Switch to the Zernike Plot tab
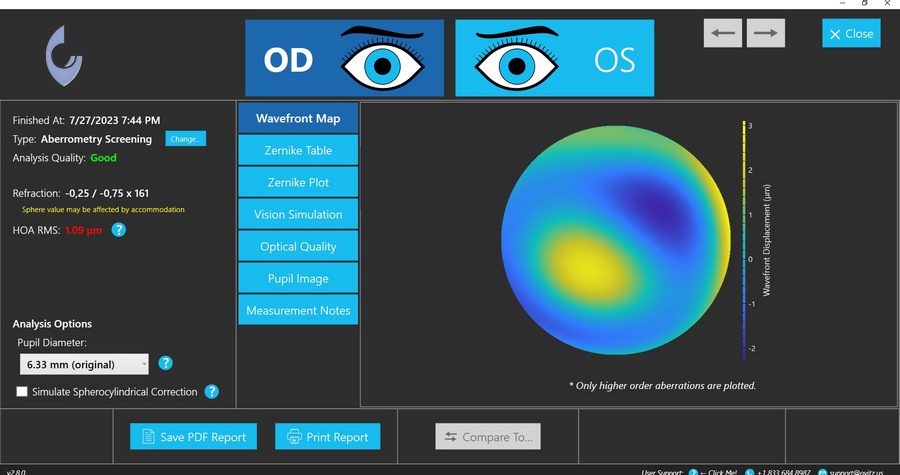The height and width of the screenshot is (475, 900). (298, 182)
